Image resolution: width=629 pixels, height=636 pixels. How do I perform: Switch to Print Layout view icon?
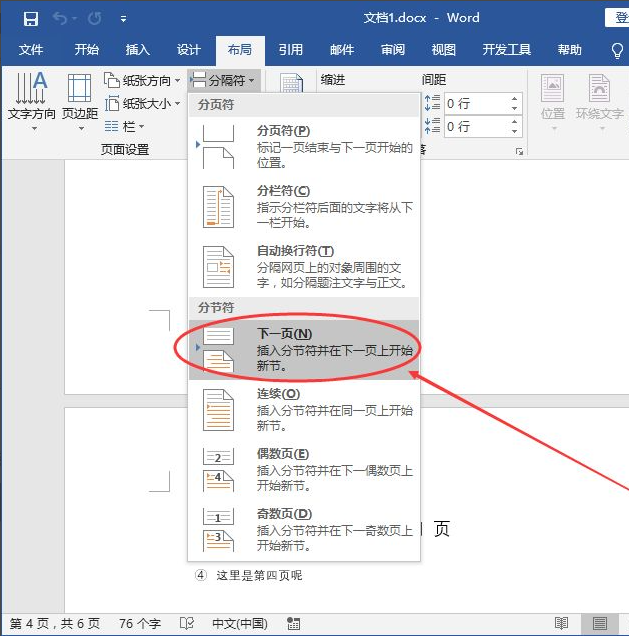(600, 624)
